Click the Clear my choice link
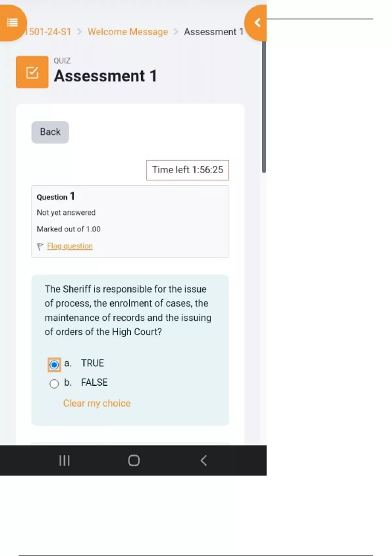392x556 pixels. (97, 403)
